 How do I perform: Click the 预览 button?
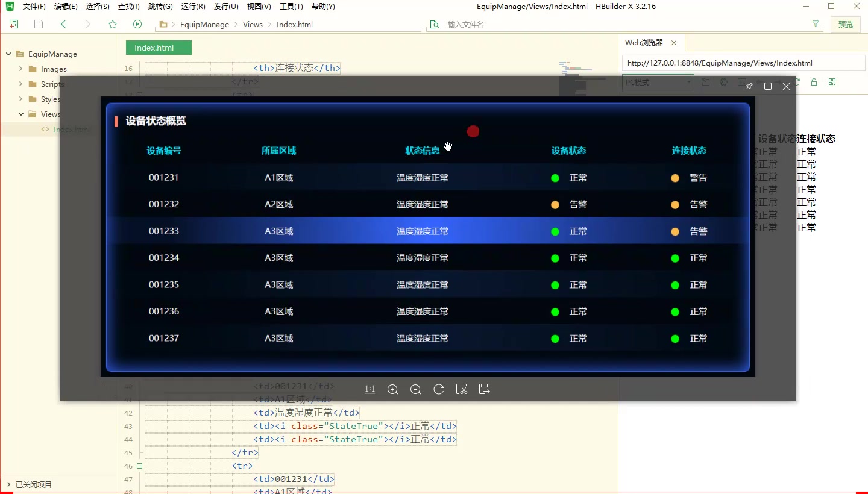pos(846,24)
